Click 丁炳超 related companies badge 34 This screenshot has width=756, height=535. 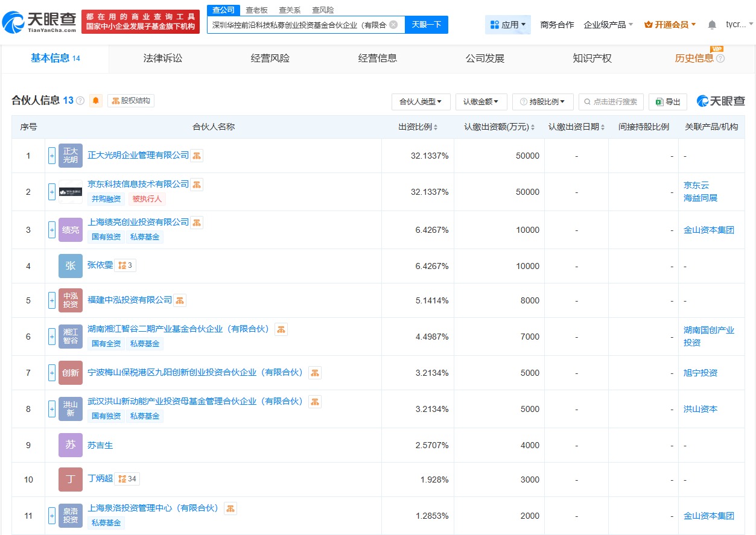[x=127, y=479]
